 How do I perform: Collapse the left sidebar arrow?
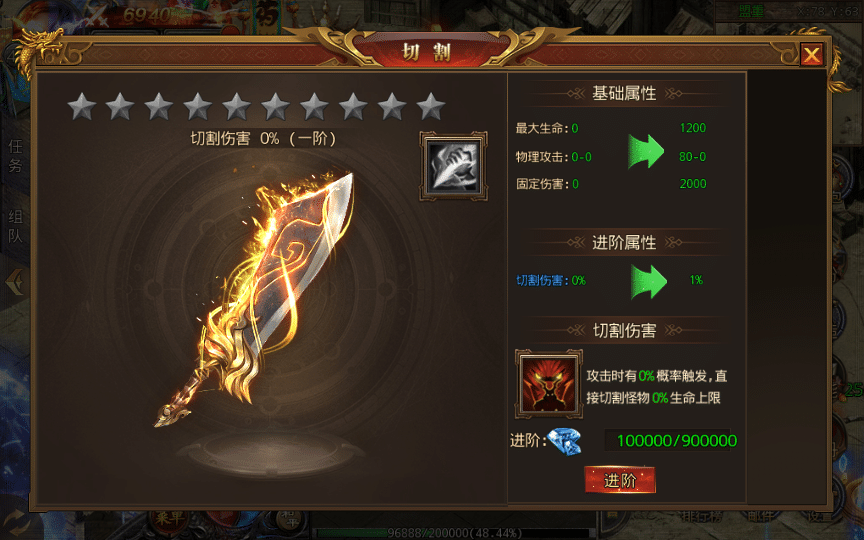[15, 282]
